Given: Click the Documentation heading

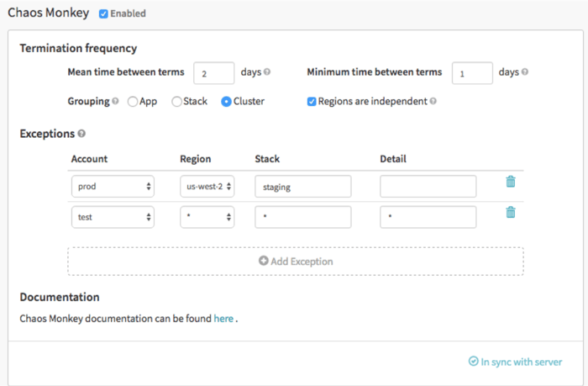Looking at the screenshot, I should 60,297.
